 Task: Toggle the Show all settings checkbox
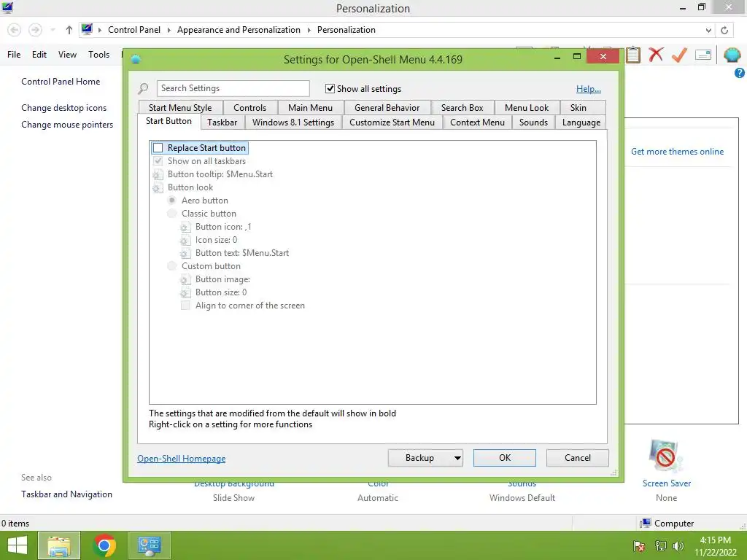(x=330, y=88)
